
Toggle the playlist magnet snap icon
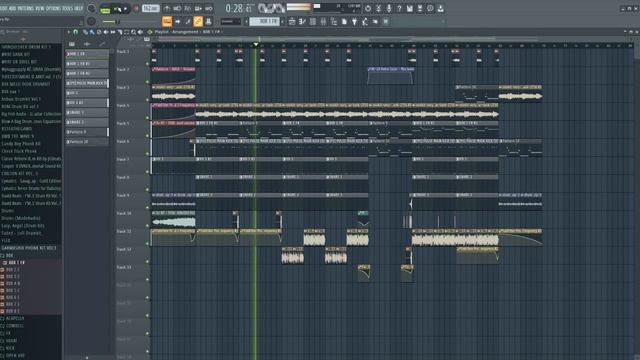click(76, 32)
